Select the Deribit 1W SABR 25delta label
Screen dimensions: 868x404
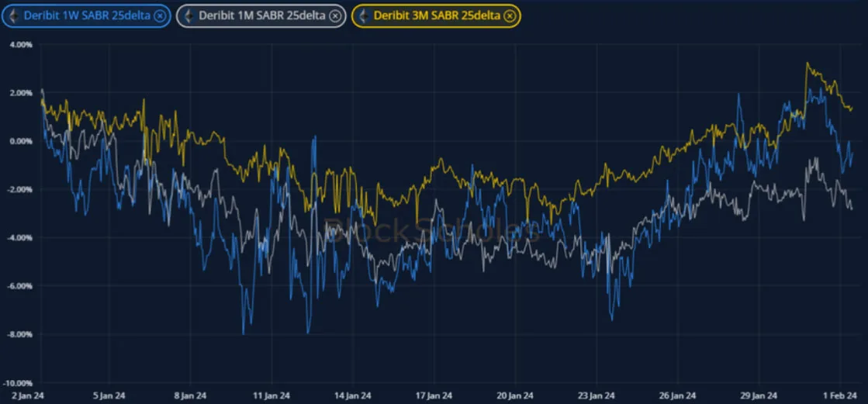point(87,16)
